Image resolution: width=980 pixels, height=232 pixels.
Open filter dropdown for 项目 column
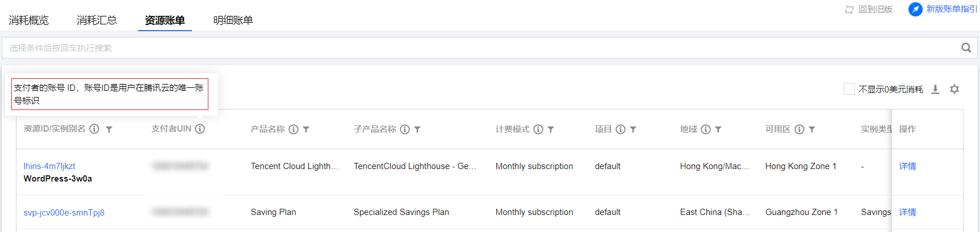pyautogui.click(x=633, y=129)
